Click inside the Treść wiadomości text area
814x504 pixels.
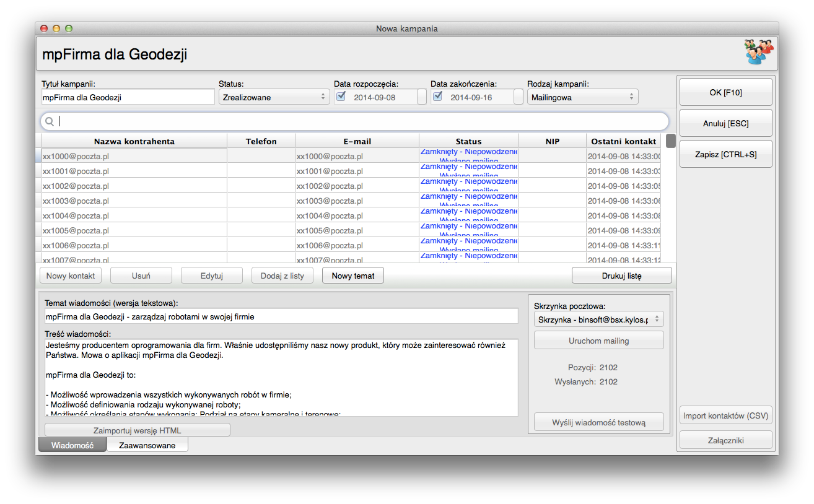pyautogui.click(x=281, y=377)
